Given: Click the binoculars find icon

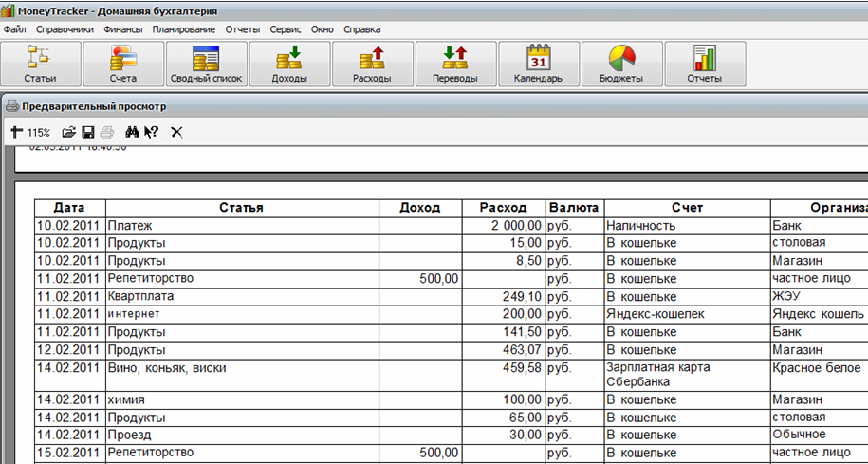Looking at the screenshot, I should point(132,132).
